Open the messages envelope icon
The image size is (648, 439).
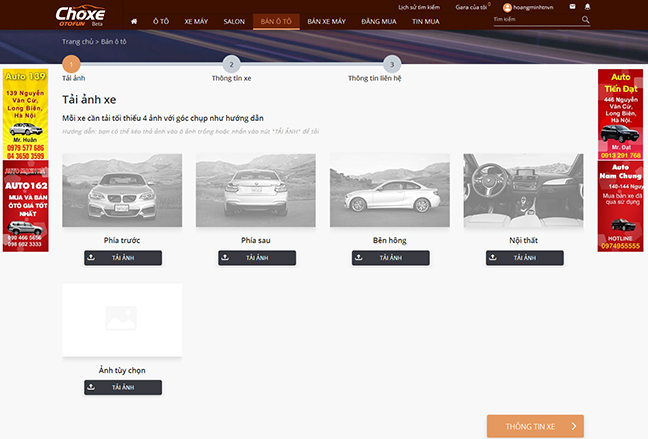point(572,7)
